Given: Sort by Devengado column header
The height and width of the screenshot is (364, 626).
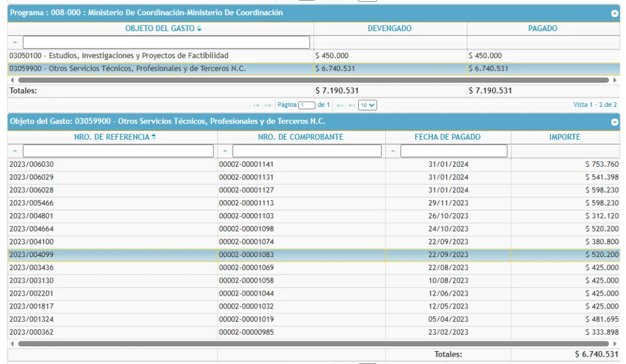Looking at the screenshot, I should (x=389, y=29).
